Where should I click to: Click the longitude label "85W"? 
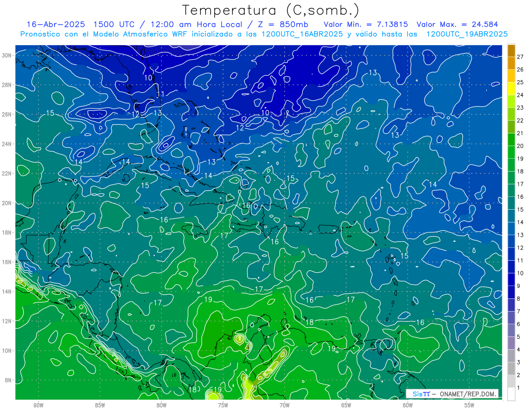(100, 405)
